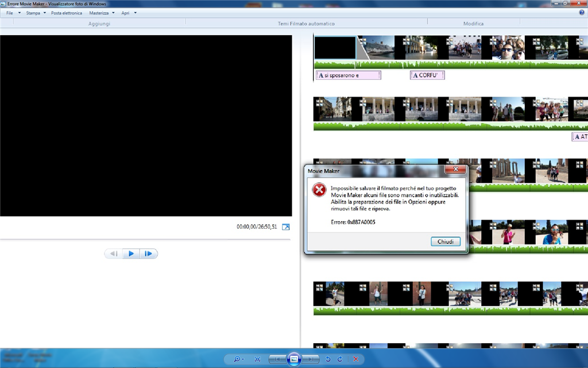The height and width of the screenshot is (368, 588).
Task: Select the man in blue shirt clip
Action: point(552,233)
